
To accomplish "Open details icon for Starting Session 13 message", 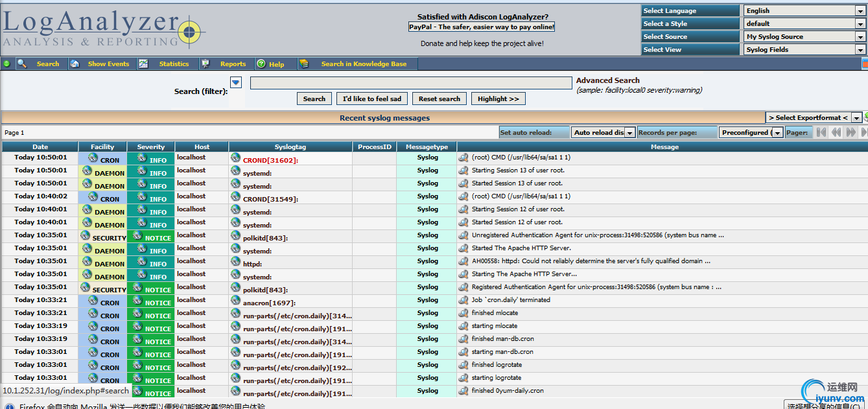I will (463, 170).
